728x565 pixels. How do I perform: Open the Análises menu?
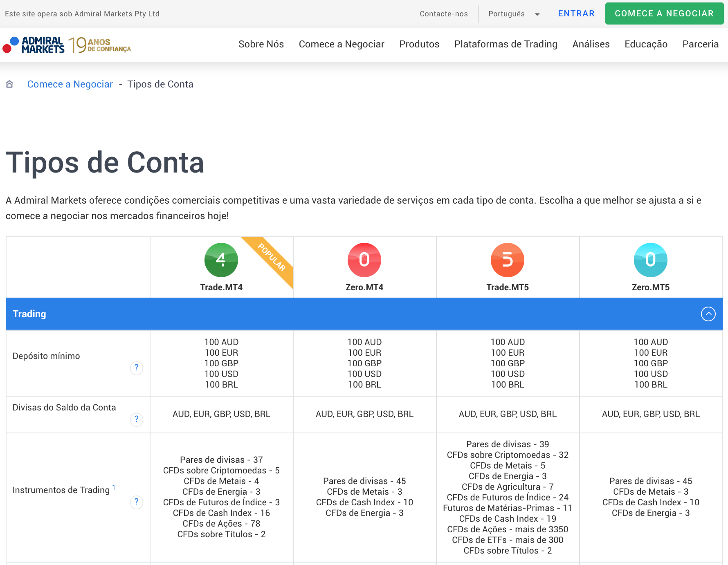[x=591, y=44]
